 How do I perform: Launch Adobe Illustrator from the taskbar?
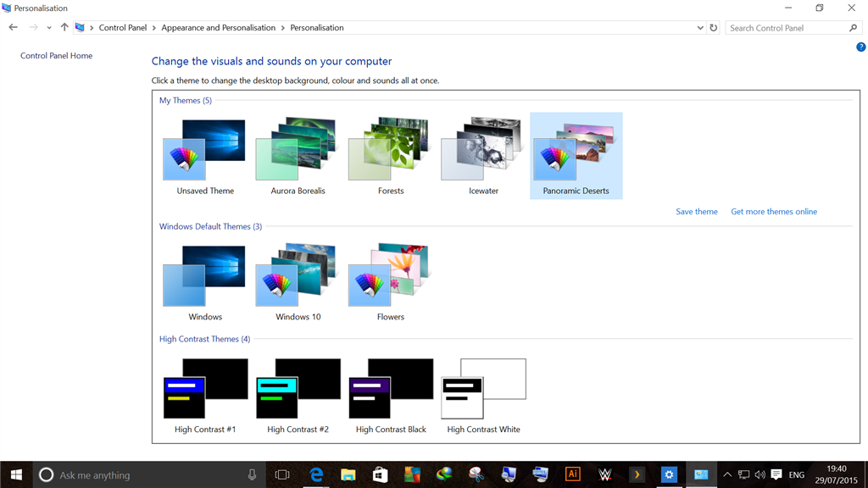click(x=572, y=474)
